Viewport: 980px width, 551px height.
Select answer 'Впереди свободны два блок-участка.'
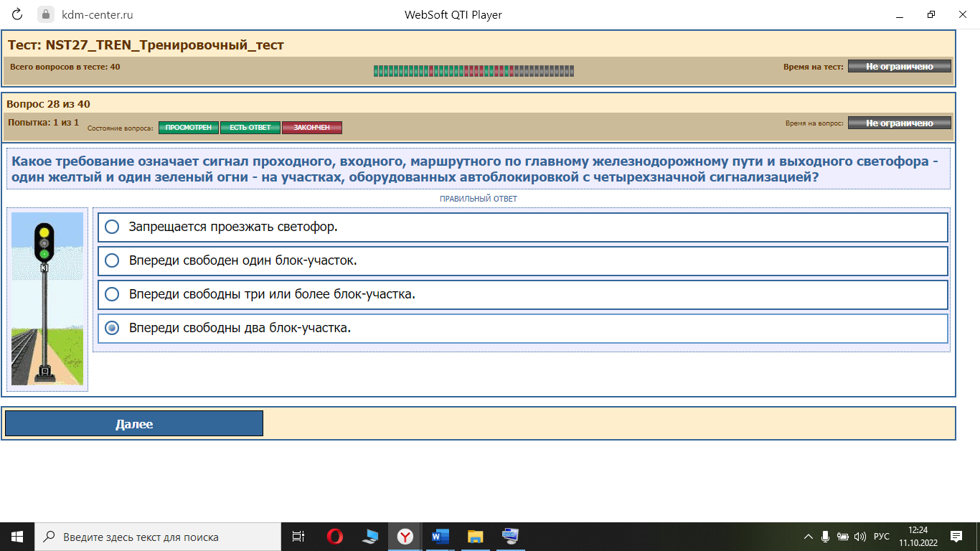pos(522,328)
